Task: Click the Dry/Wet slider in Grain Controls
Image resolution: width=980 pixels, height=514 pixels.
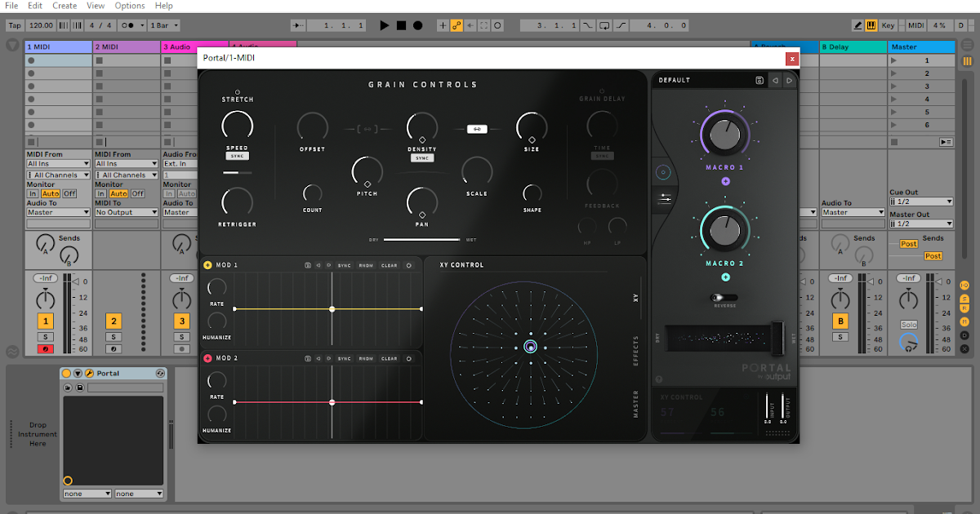Action: pos(422,240)
